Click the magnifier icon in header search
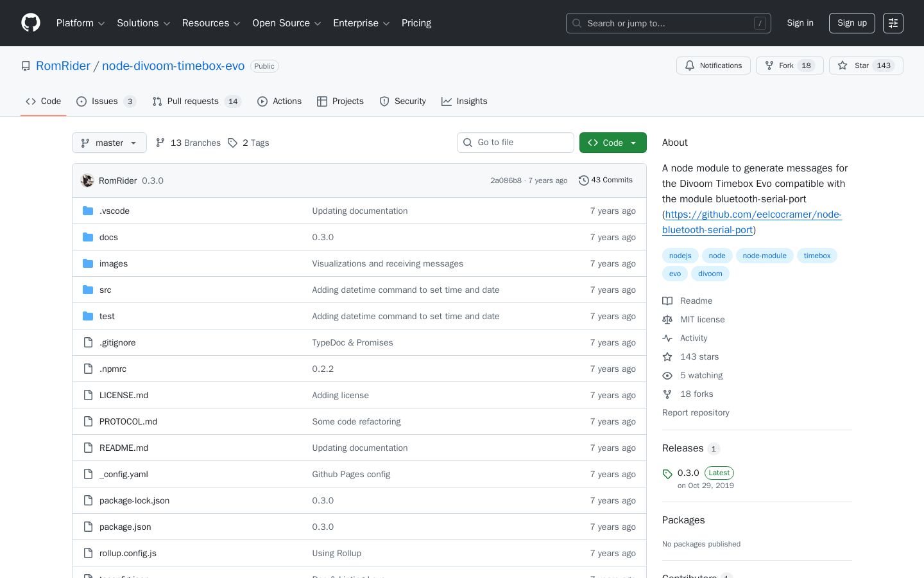 click(x=577, y=23)
